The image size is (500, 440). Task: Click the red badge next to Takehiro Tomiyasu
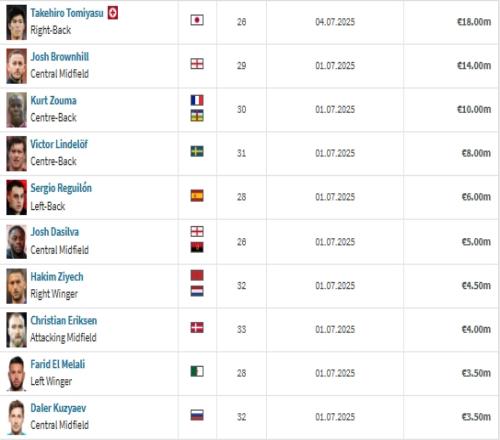click(113, 13)
